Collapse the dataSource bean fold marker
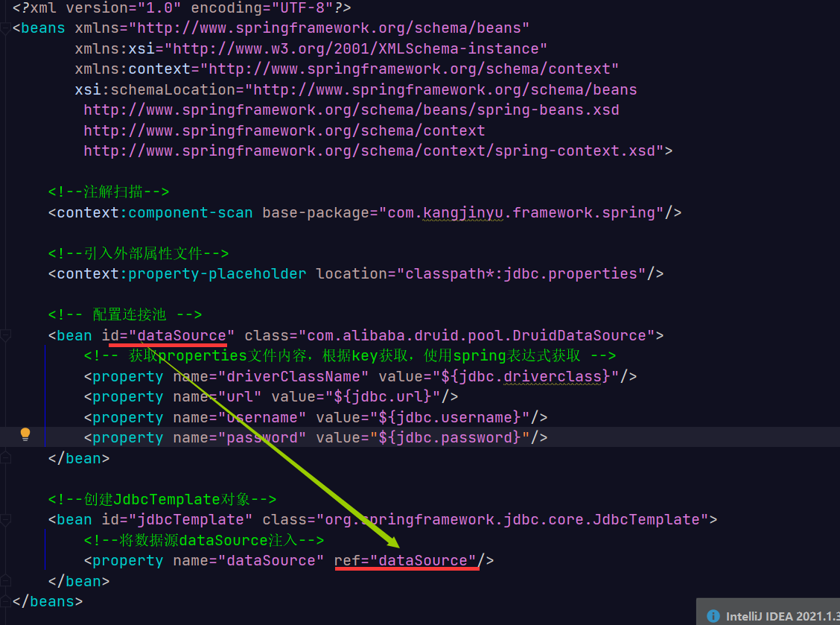 click(5, 336)
